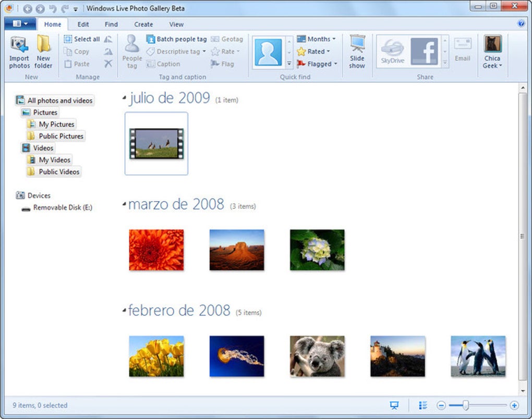The image size is (532, 419).
Task: Select Removable Disk (E:)
Action: pyautogui.click(x=57, y=207)
